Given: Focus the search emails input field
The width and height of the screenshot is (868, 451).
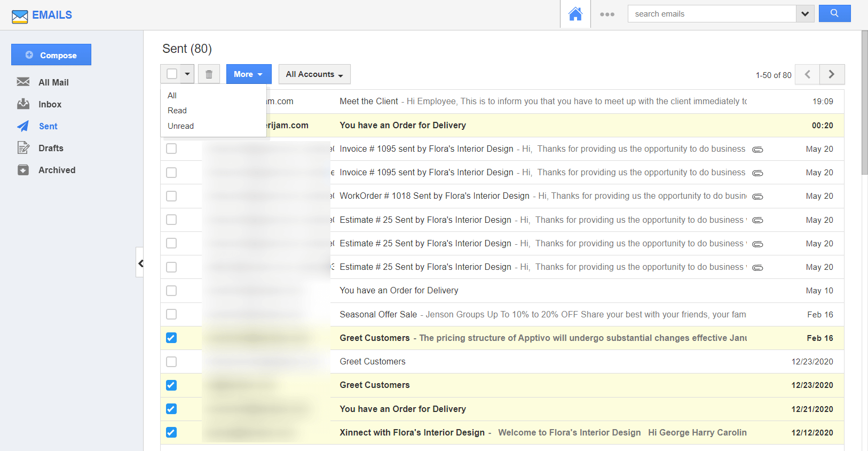Looking at the screenshot, I should pyautogui.click(x=712, y=14).
